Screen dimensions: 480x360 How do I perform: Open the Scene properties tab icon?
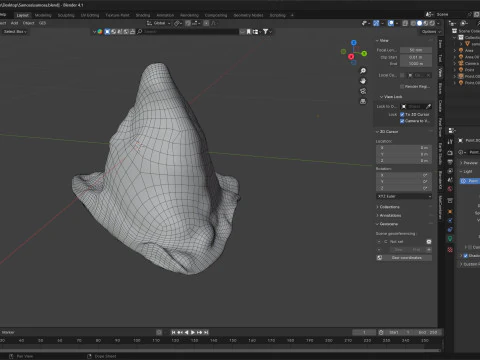pos(450,180)
